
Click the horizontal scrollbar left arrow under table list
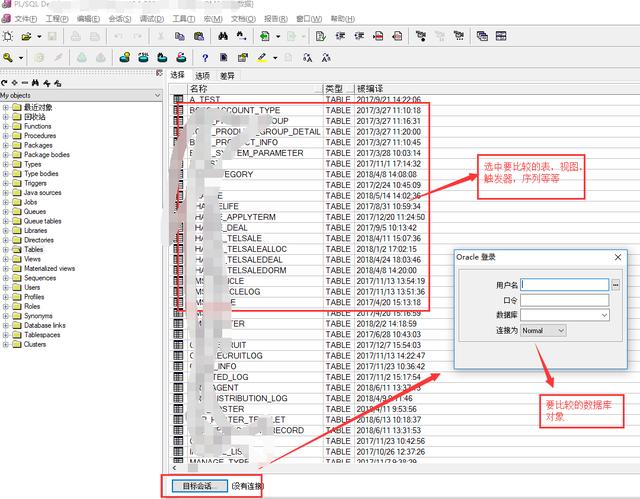[175, 468]
